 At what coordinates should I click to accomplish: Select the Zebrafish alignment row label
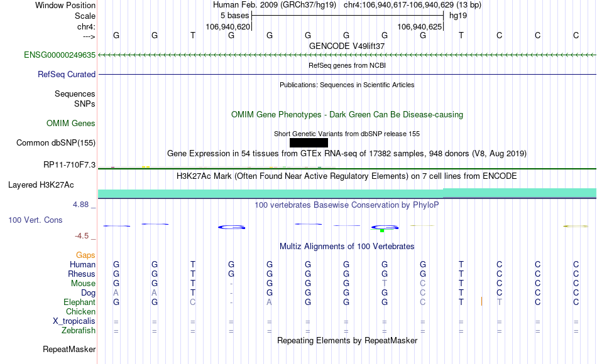[x=79, y=330]
